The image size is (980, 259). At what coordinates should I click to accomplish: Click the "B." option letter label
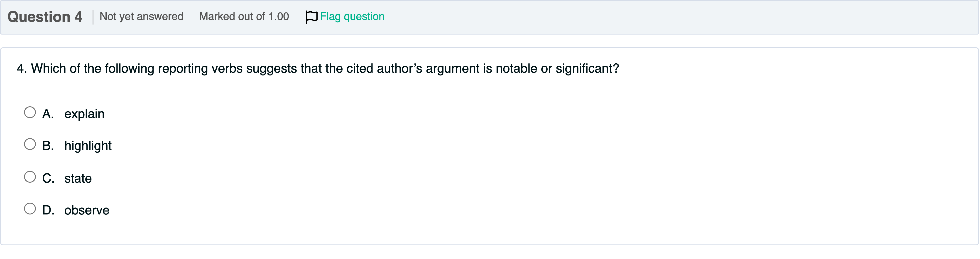(x=48, y=146)
